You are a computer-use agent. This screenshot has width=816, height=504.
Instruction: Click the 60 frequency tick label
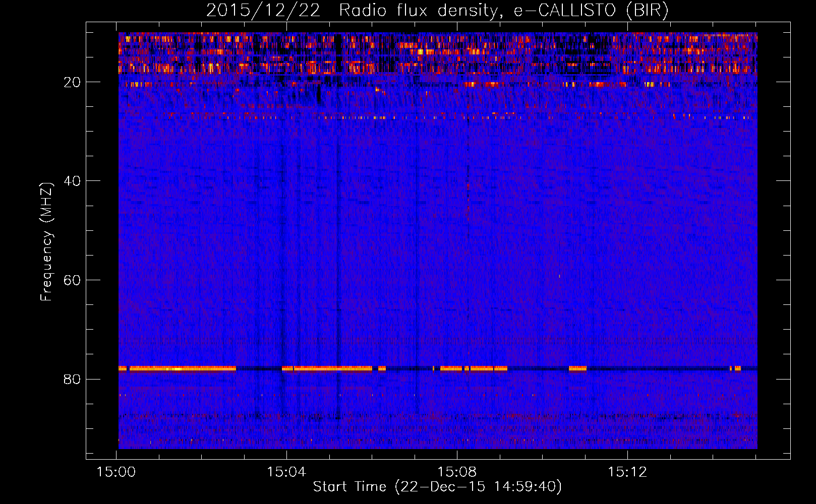pos(72,280)
